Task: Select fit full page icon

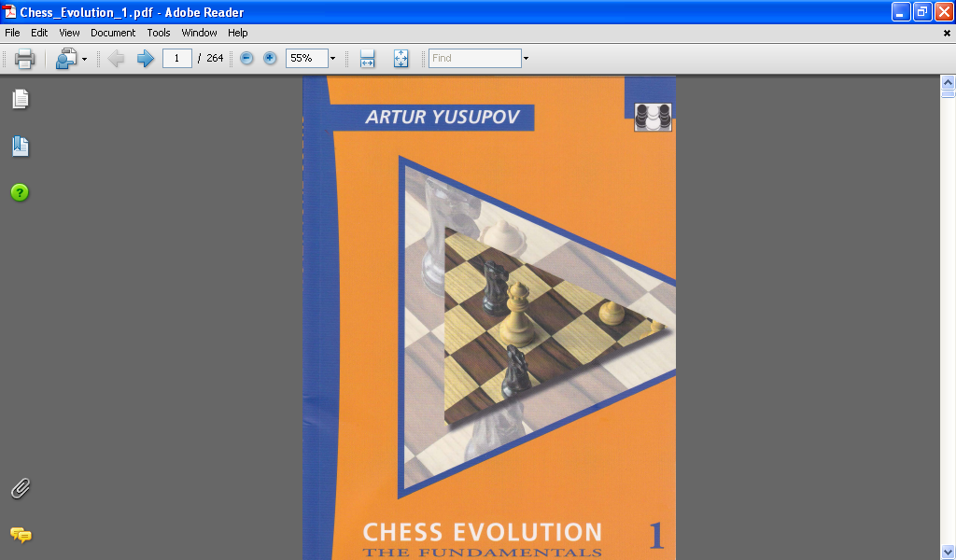Action: point(401,59)
